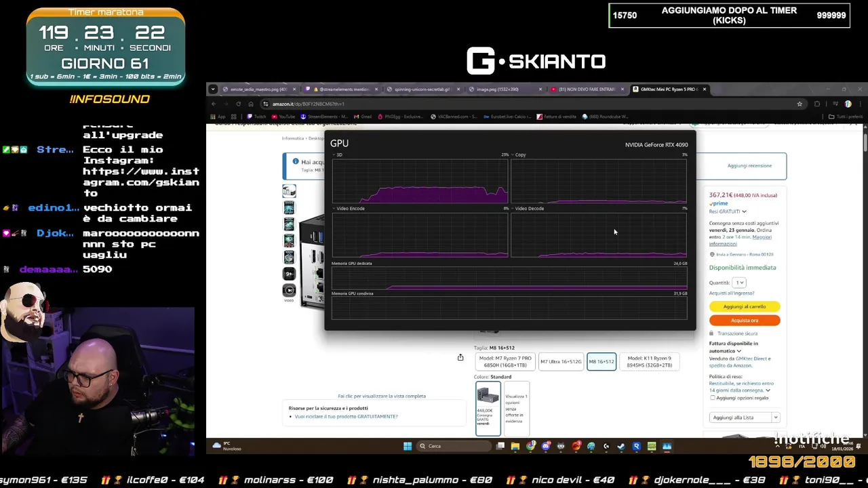The image size is (868, 488).
Task: Open the VACBanned.com bookmark
Action: click(454, 117)
